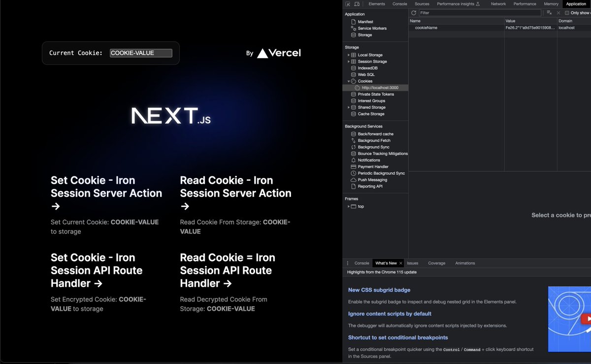Toggle the Only show cookies checkbox
The height and width of the screenshot is (364, 591).
567,13
